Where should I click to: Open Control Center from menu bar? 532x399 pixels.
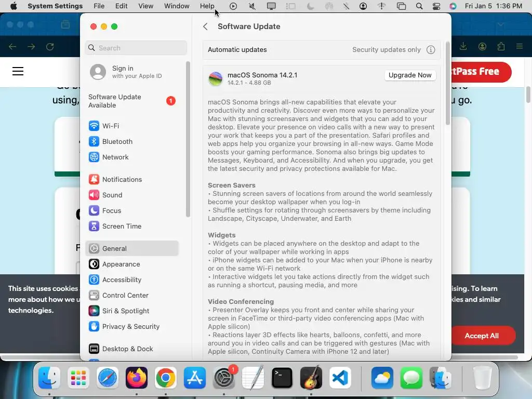(x=436, y=6)
